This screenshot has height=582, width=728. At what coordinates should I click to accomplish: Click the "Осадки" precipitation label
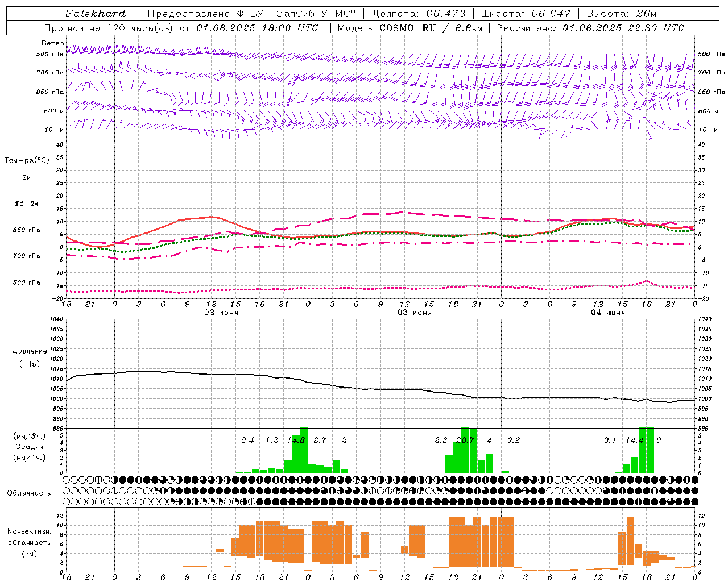point(30,447)
